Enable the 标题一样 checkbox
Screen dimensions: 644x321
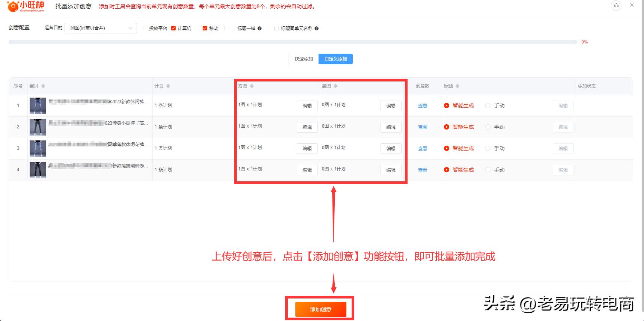pyautogui.click(x=233, y=28)
